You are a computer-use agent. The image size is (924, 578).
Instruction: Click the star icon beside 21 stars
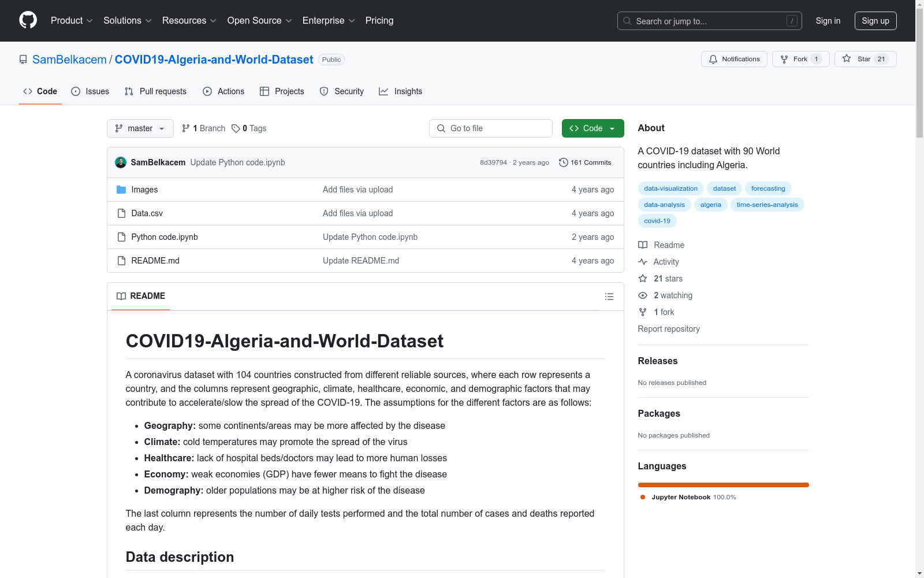click(643, 279)
